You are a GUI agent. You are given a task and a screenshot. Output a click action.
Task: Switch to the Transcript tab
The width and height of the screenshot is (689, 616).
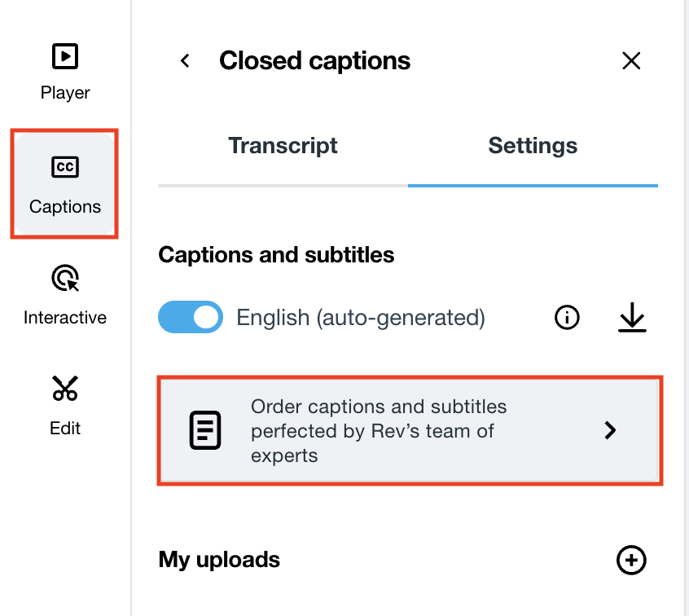283,145
